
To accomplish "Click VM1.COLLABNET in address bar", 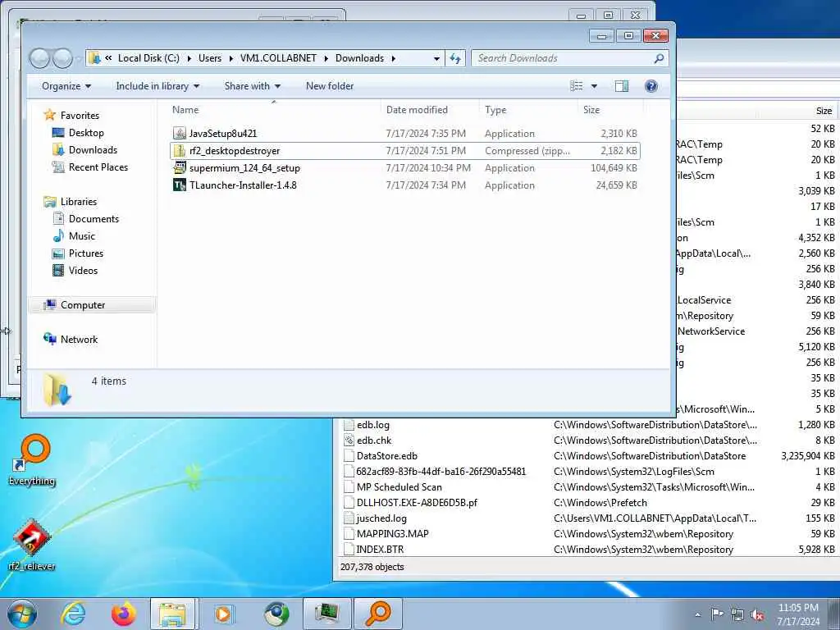I will pyautogui.click(x=278, y=58).
